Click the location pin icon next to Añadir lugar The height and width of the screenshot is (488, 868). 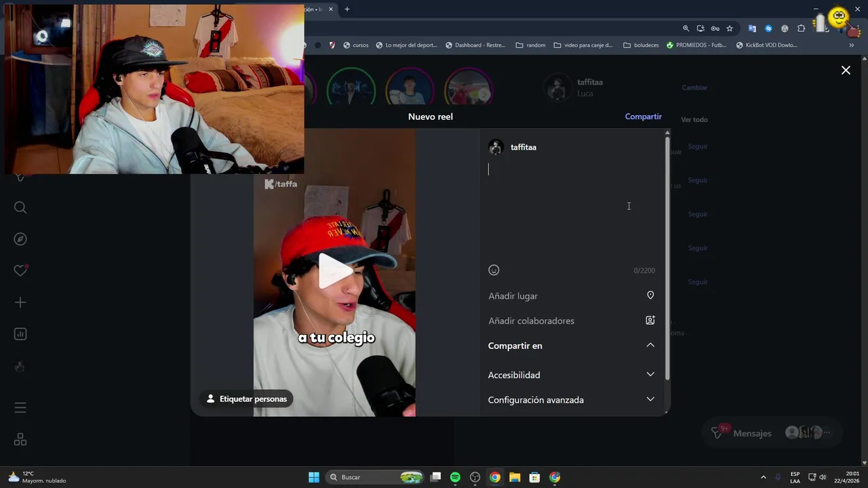tap(650, 296)
